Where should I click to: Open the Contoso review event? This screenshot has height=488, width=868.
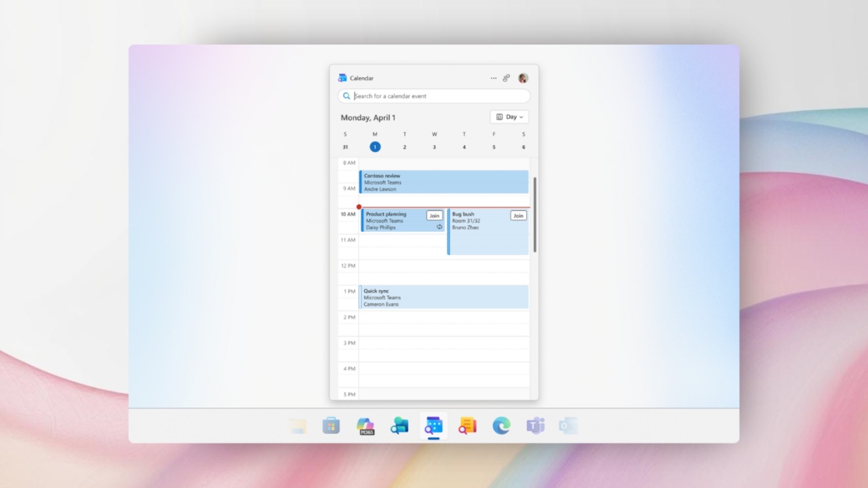[443, 182]
